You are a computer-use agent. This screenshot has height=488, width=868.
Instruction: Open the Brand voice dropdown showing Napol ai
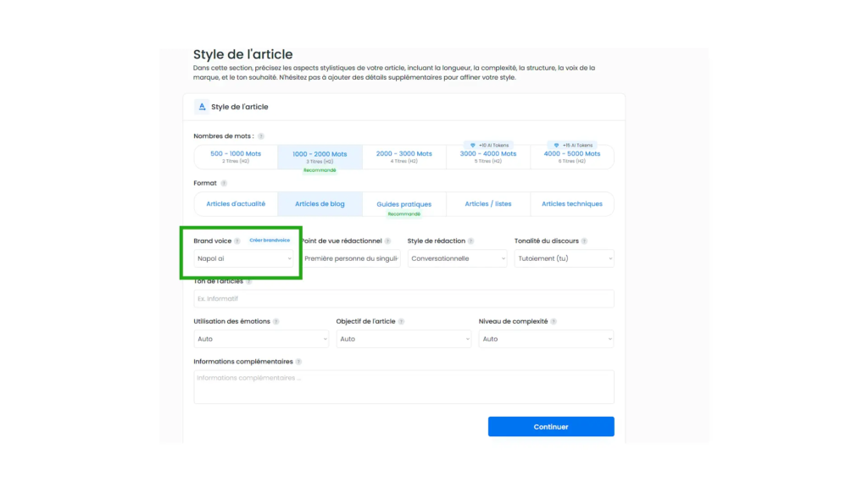(x=243, y=258)
